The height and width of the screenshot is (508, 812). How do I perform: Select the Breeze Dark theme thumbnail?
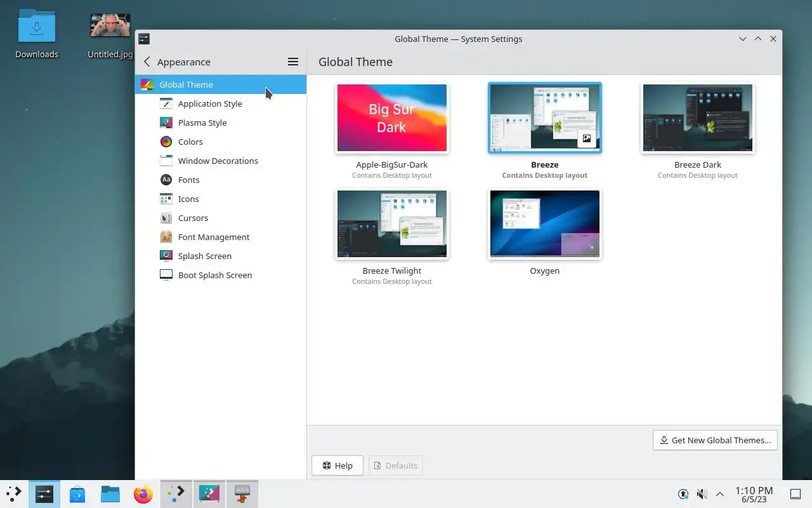698,118
